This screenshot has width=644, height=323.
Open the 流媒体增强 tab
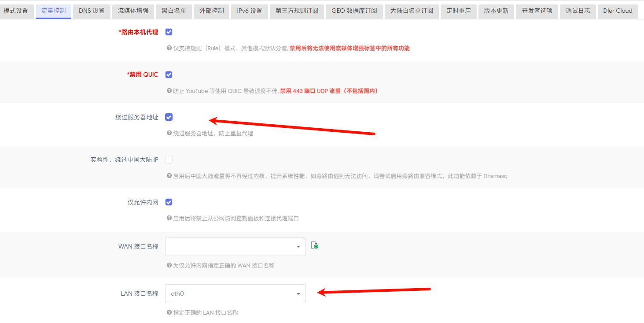(x=133, y=11)
